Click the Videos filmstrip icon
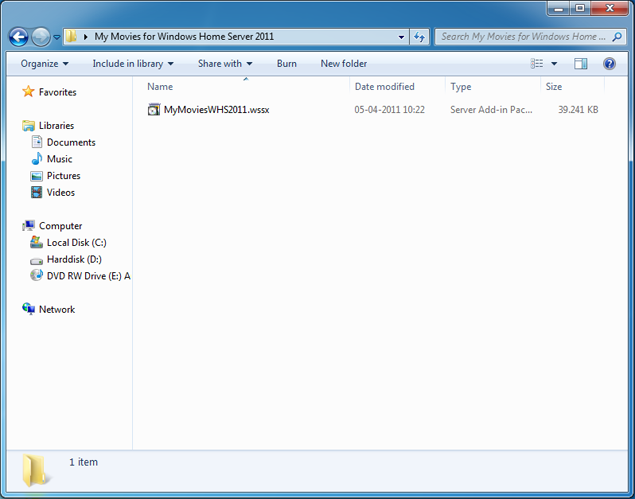The height and width of the screenshot is (499, 635). [36, 192]
